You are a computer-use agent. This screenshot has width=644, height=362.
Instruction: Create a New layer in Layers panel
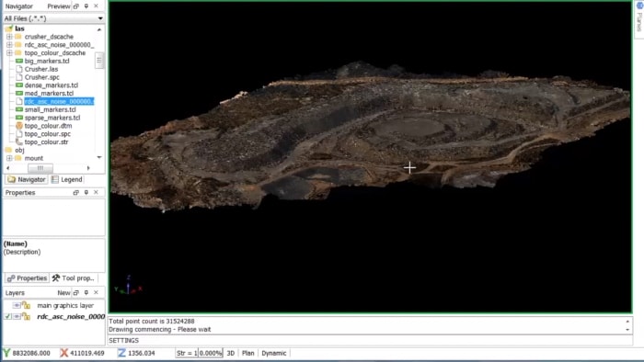click(63, 293)
